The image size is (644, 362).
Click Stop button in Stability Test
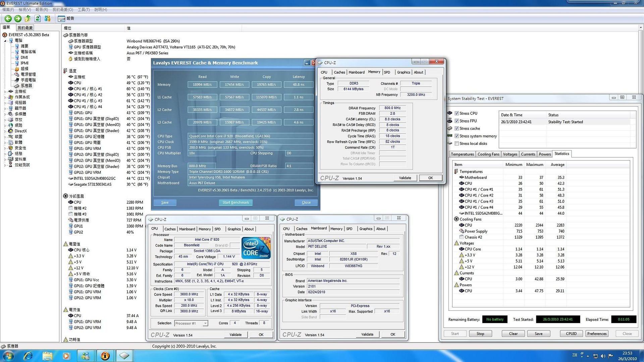coord(480,334)
